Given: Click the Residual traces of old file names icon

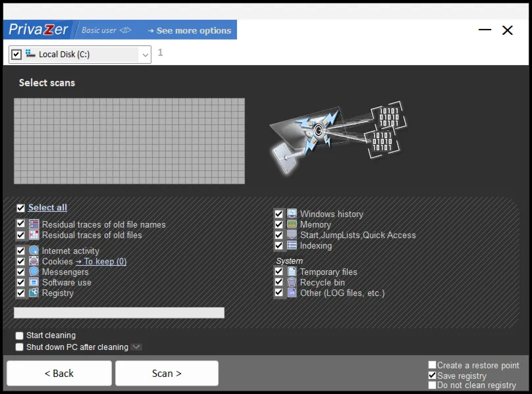Looking at the screenshot, I should pos(34,224).
